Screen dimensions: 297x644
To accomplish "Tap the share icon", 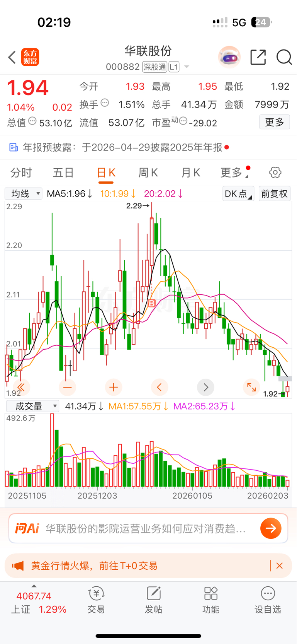I will [258, 57].
